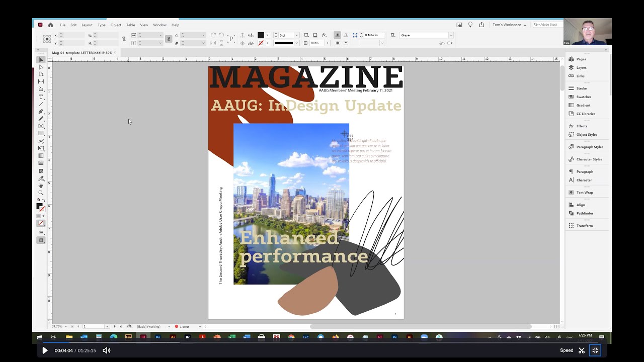Click the lightbulb Learn icon
The image size is (644, 362).
(470, 25)
